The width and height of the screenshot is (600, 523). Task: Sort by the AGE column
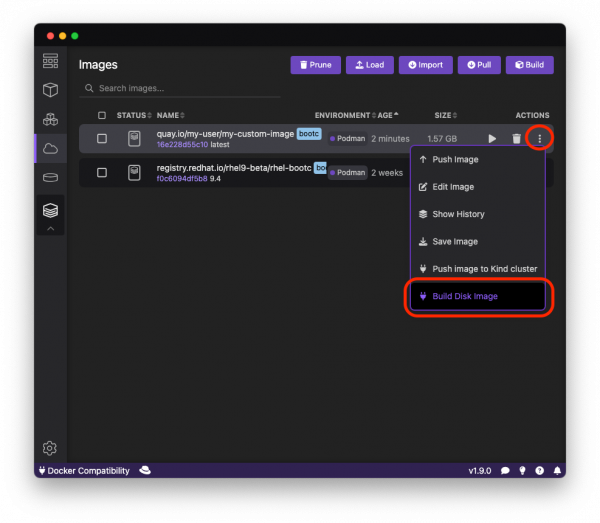(388, 115)
